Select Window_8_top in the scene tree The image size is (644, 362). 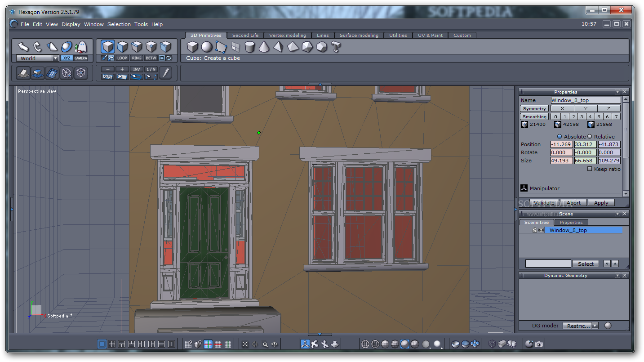tap(584, 230)
